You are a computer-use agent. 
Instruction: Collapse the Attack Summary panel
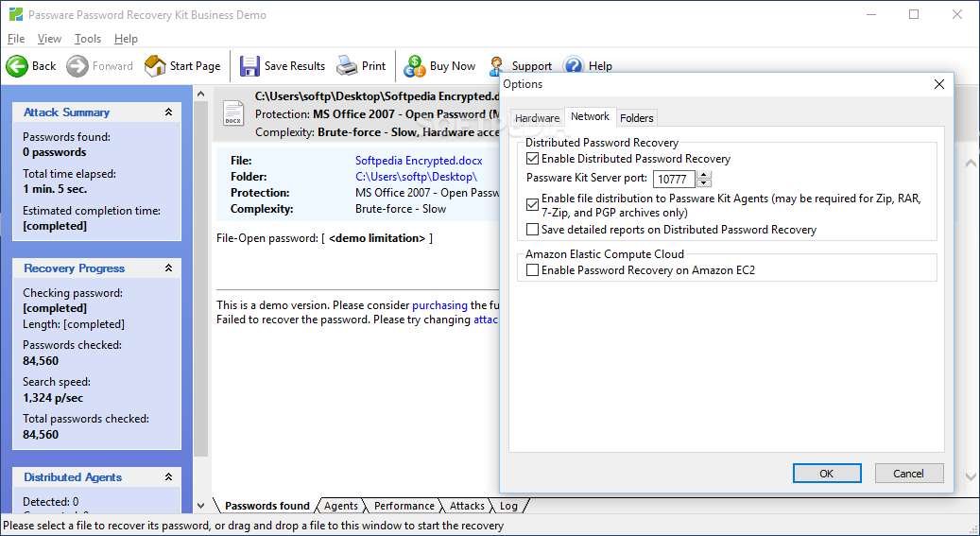[x=168, y=112]
